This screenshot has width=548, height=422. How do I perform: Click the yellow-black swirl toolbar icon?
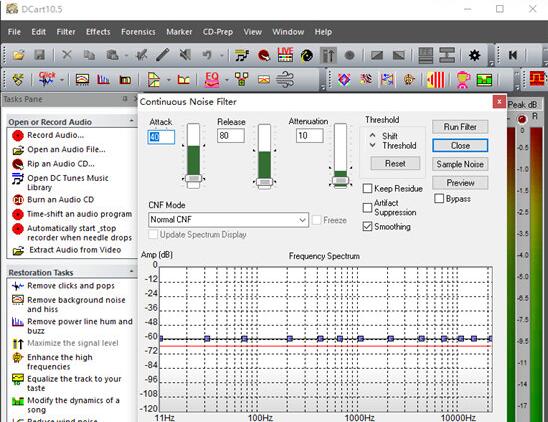click(307, 55)
